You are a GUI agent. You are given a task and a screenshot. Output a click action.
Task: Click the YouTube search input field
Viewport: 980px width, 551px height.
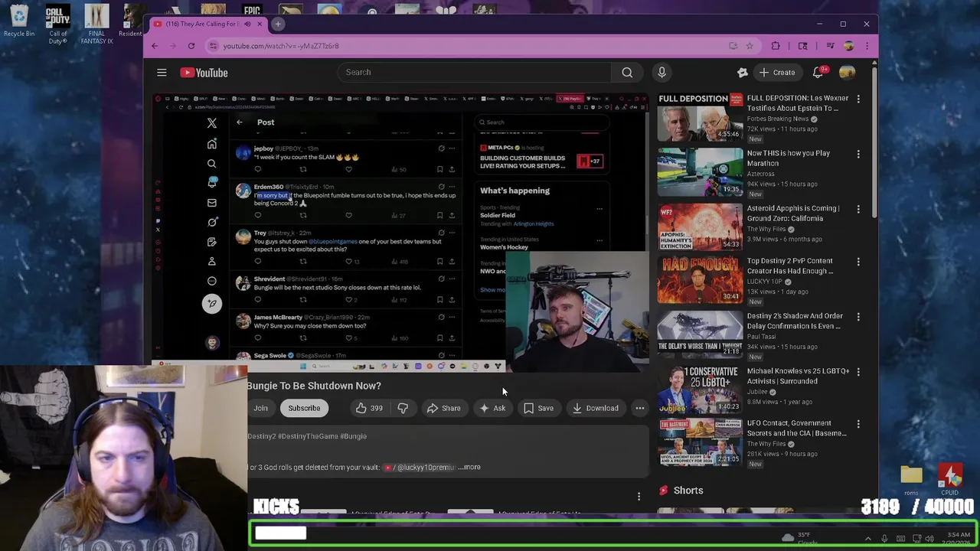[x=475, y=72]
